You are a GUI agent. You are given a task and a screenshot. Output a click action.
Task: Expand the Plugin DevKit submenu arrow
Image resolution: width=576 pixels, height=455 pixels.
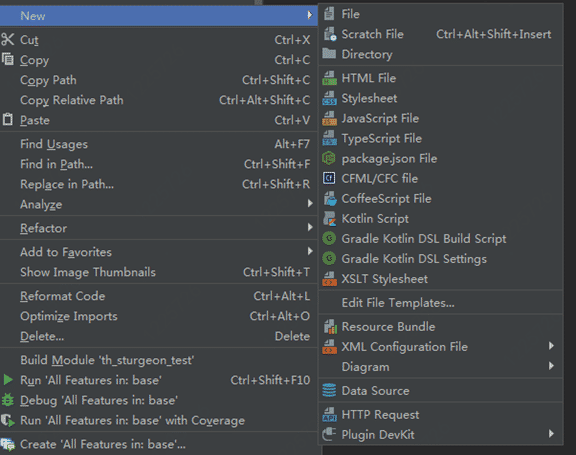(551, 434)
